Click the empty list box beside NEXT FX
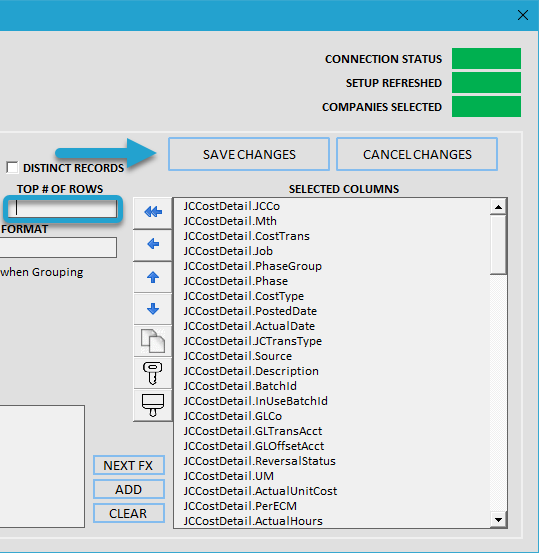 point(42,466)
